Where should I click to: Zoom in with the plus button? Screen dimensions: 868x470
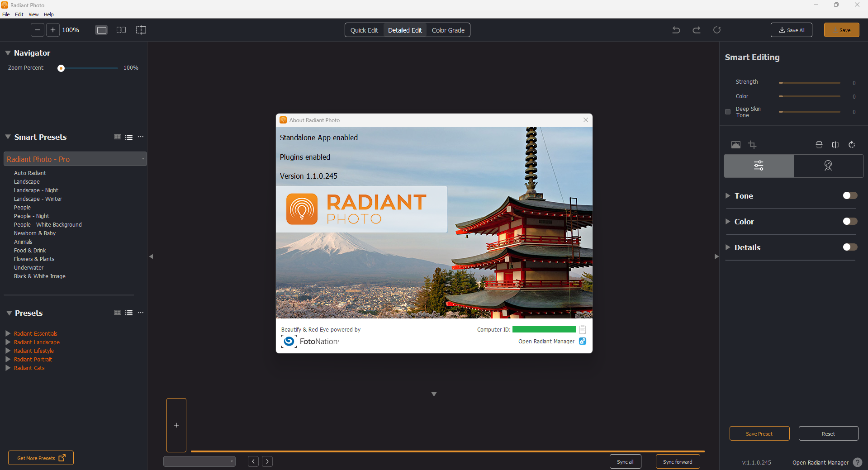[x=53, y=30]
